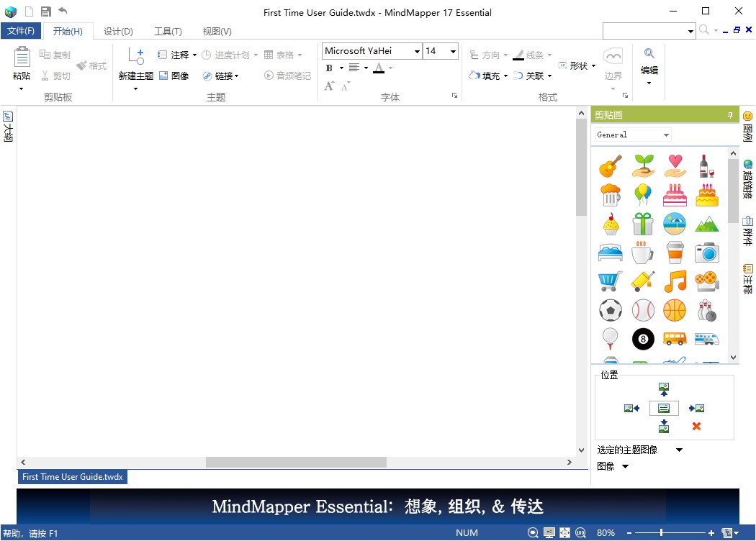
Task: Open the File (文件) menu
Action: pos(21,31)
